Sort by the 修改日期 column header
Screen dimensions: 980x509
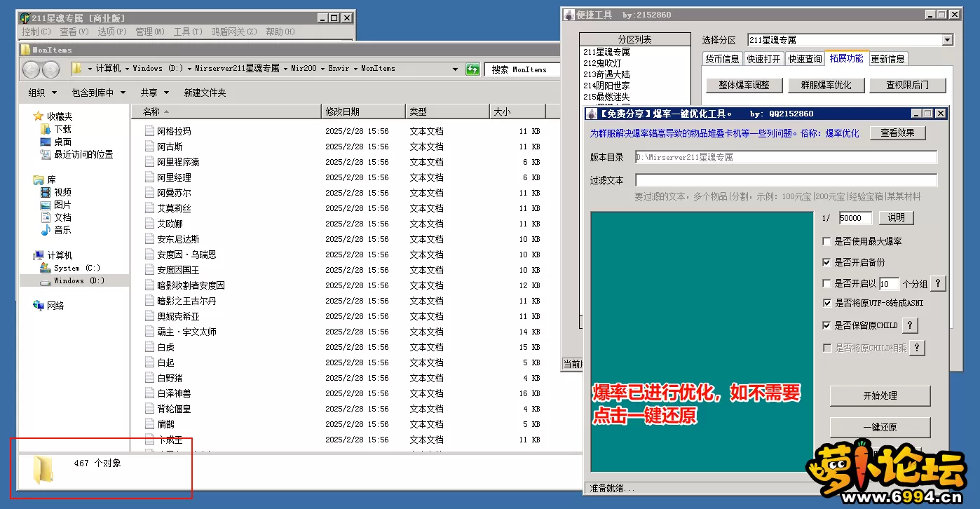pyautogui.click(x=363, y=111)
